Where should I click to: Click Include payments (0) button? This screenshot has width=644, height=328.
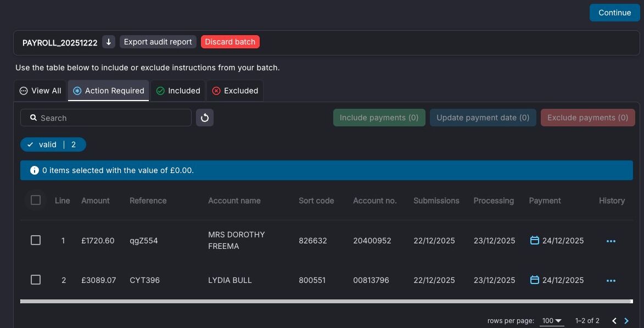click(379, 118)
